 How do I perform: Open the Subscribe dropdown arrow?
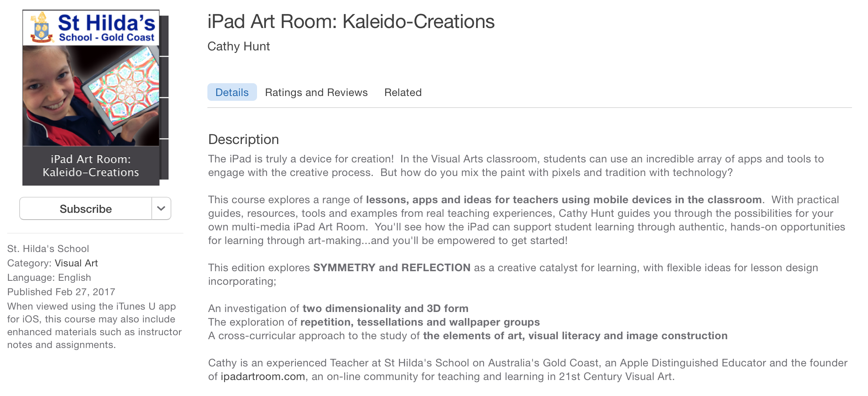161,209
